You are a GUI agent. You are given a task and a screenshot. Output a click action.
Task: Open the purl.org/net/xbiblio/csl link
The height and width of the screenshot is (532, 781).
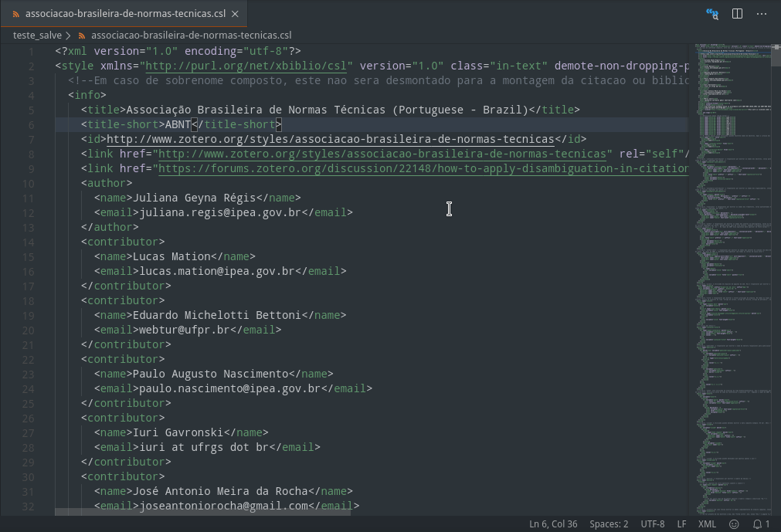(x=246, y=66)
